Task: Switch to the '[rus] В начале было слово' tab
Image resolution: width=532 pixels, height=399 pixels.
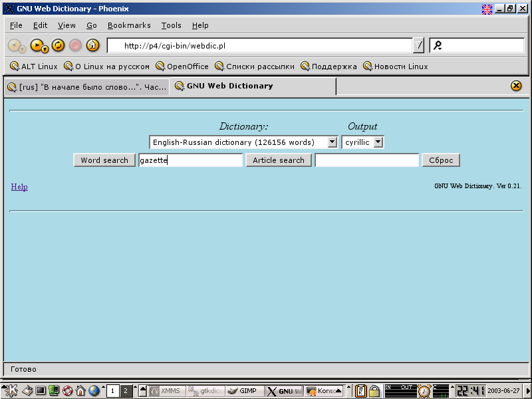Action: tap(86, 87)
